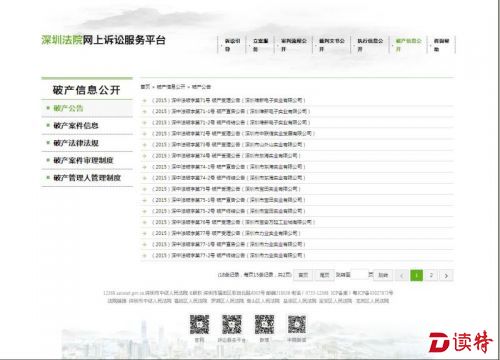The image size is (500, 360).
Task: Open the 破产信息公开 top navigation tab
Action: [x=408, y=45]
